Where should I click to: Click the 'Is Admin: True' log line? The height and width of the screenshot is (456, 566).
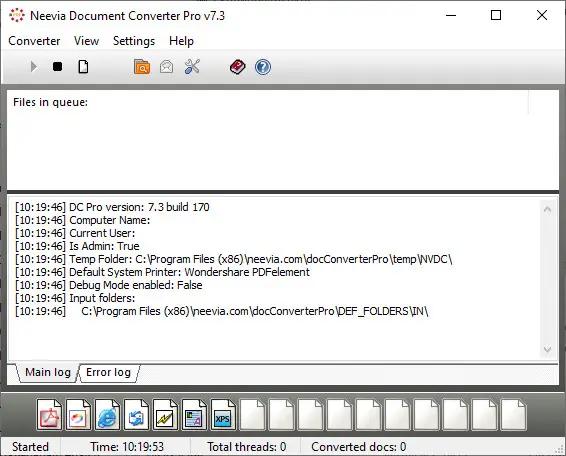click(x=77, y=246)
